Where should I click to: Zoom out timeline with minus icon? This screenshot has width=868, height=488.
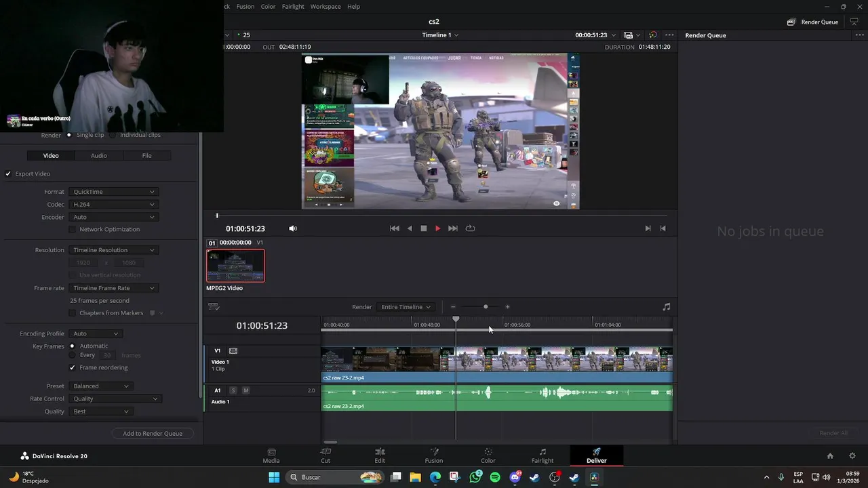[453, 307]
